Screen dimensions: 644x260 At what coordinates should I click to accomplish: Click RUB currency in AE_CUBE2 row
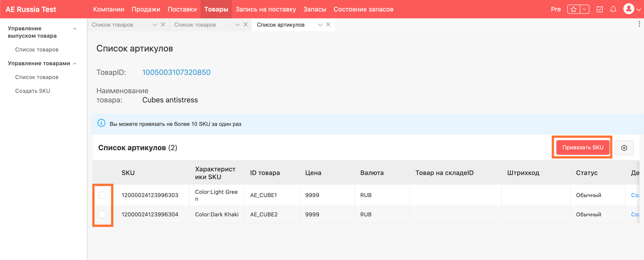pos(366,214)
